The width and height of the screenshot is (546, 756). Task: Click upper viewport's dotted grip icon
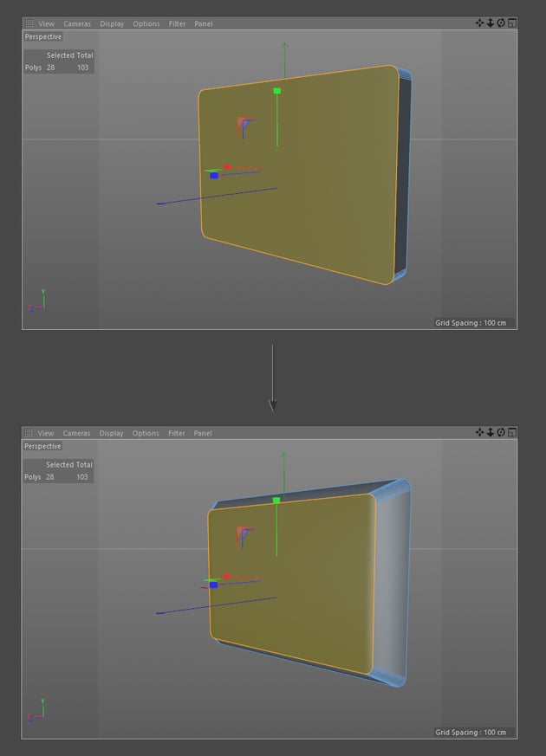click(29, 23)
